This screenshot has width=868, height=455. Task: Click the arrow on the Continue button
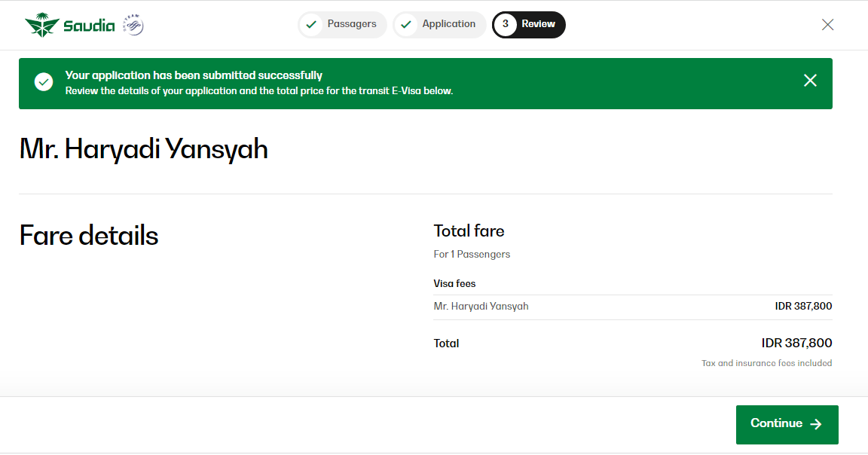815,424
